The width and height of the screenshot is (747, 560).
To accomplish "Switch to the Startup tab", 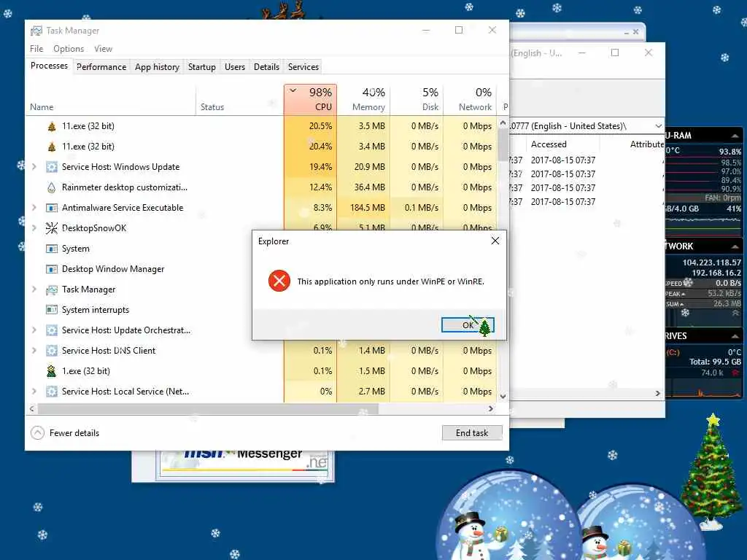I will [x=201, y=66].
